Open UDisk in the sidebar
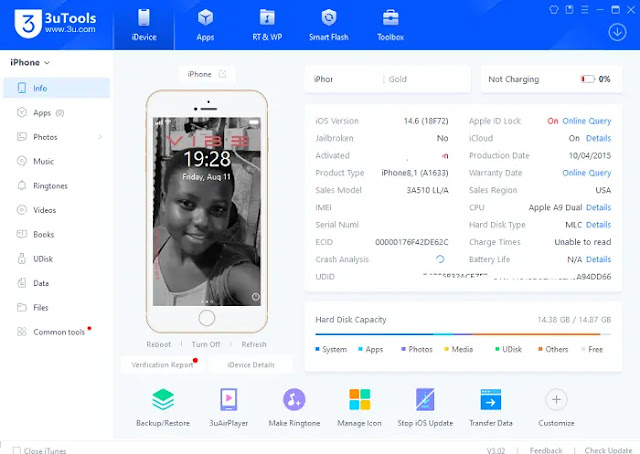Screen dimensions: 640x454 click(x=56, y=259)
